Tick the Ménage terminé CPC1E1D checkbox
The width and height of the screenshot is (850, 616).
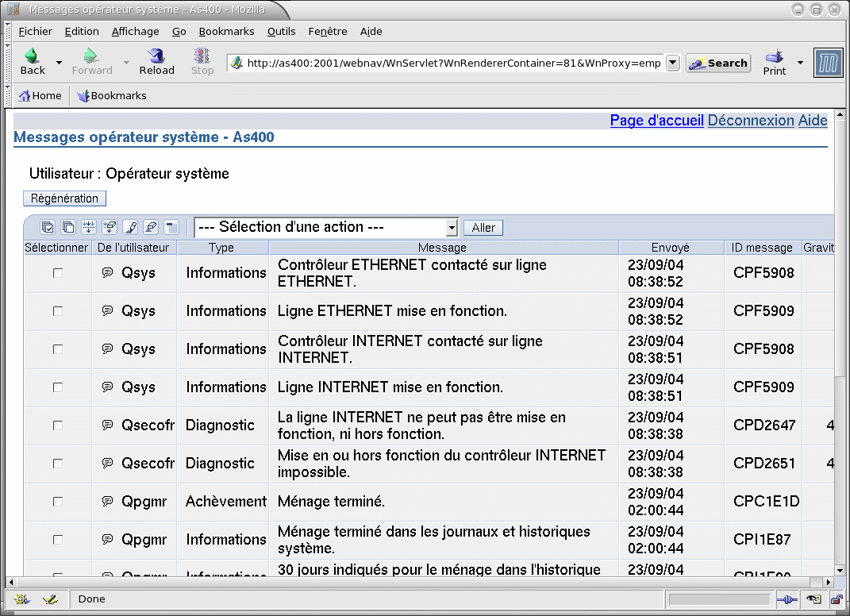tap(57, 502)
